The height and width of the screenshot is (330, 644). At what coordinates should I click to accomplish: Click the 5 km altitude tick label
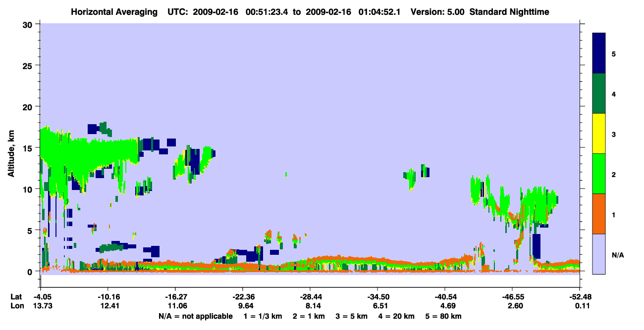pyautogui.click(x=31, y=230)
